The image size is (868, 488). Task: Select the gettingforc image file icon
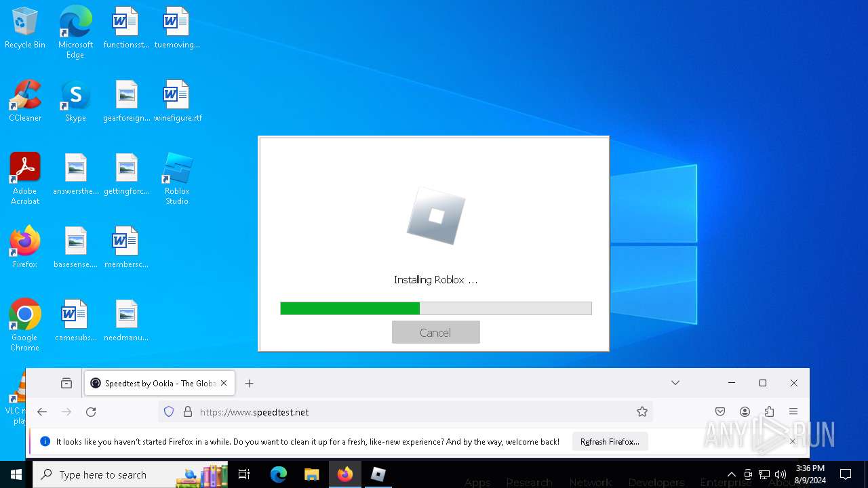tap(126, 174)
